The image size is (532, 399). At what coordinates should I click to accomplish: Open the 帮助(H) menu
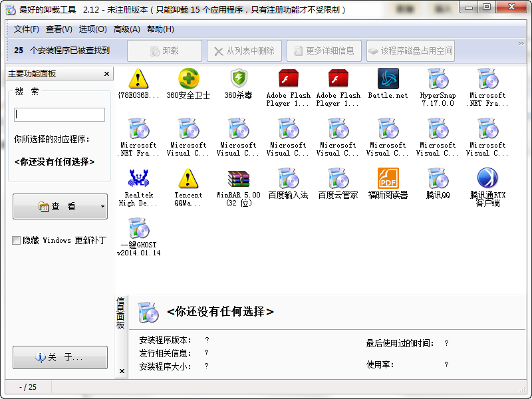(x=160, y=29)
